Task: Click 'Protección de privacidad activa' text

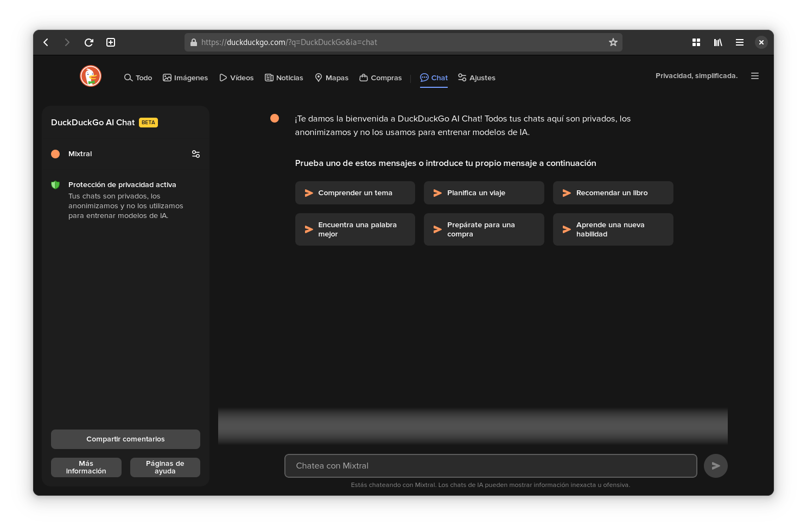Action: tap(122, 185)
